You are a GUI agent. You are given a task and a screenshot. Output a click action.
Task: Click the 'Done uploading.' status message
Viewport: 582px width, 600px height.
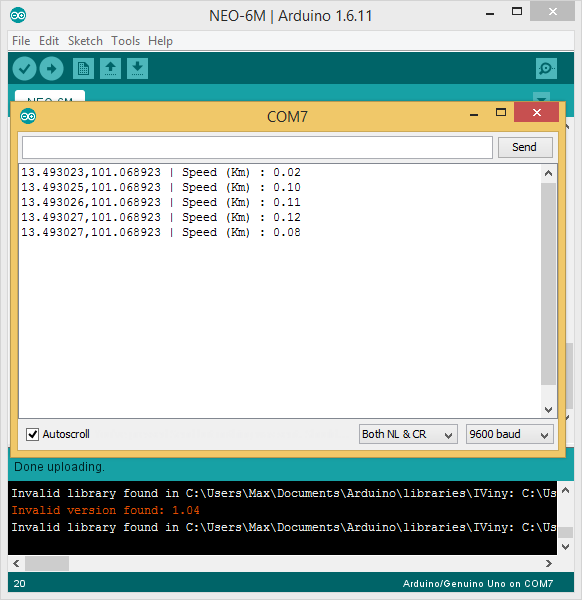click(x=59, y=467)
